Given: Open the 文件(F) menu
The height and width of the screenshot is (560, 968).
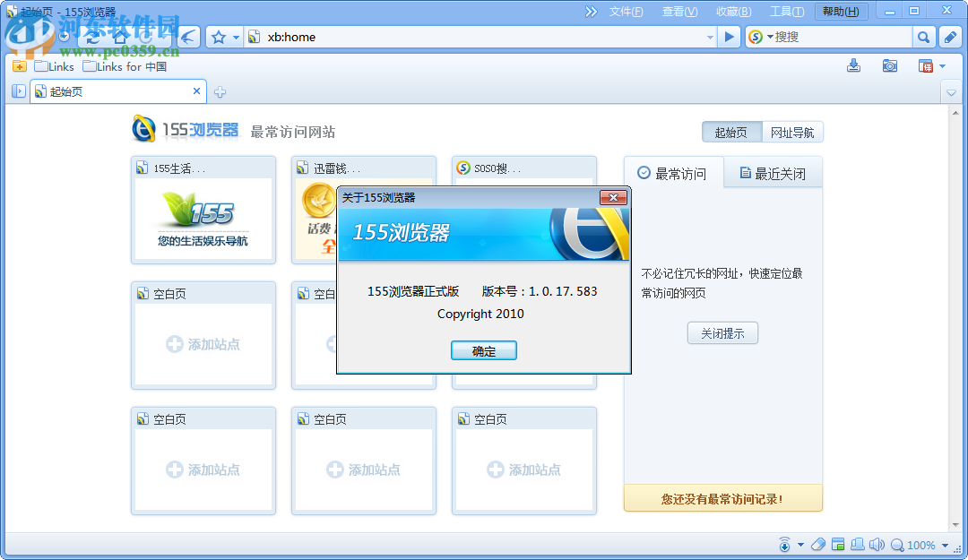Looking at the screenshot, I should (626, 12).
